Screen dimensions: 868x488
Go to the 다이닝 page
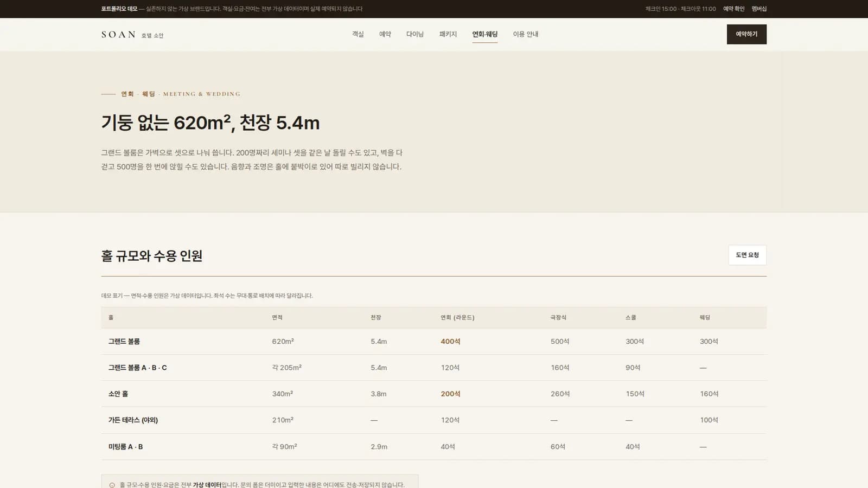click(x=415, y=34)
